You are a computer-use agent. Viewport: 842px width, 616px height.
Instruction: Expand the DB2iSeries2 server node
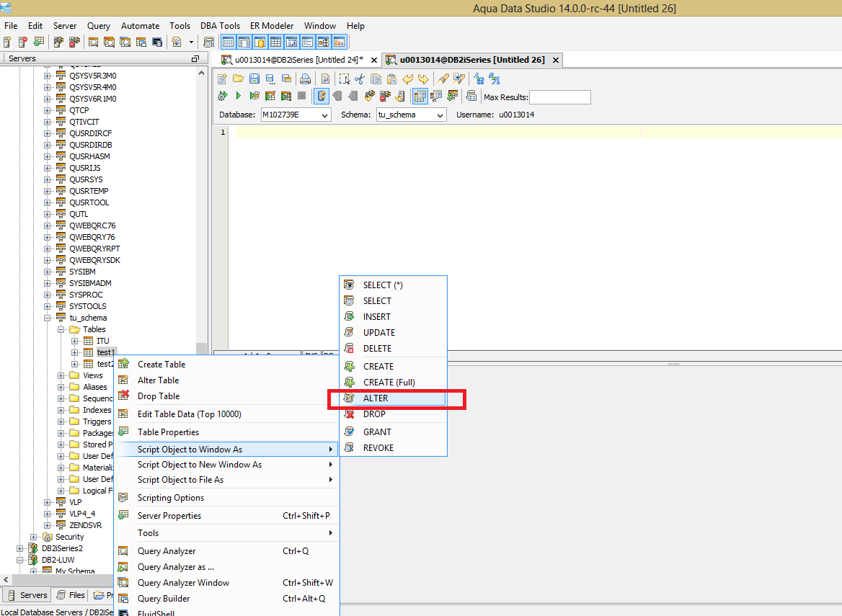pos(20,548)
